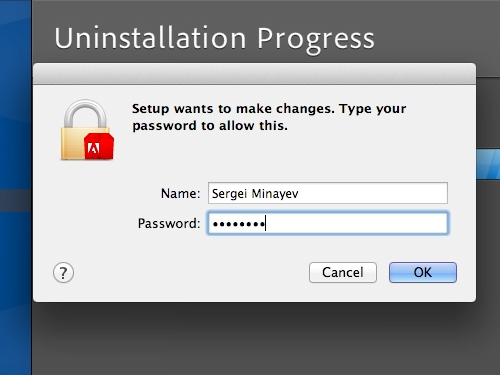The image size is (500, 375).
Task: Click the word "Uninstallation" in the heading
Action: [150, 38]
